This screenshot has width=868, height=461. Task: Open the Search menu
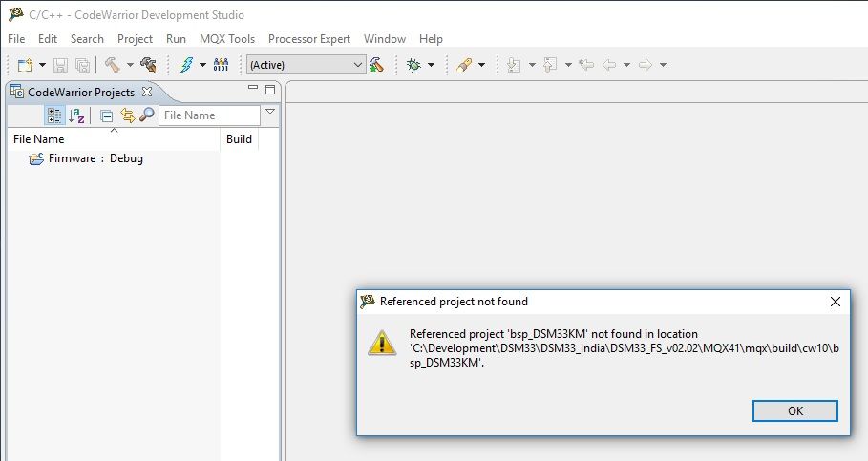click(x=87, y=39)
